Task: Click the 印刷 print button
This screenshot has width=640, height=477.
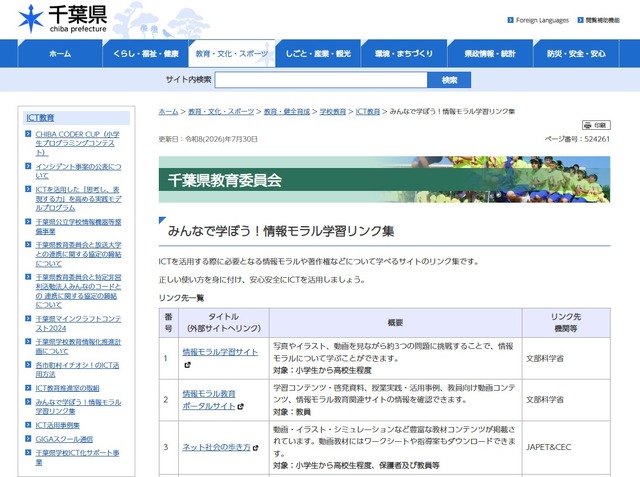Action: 596,125
